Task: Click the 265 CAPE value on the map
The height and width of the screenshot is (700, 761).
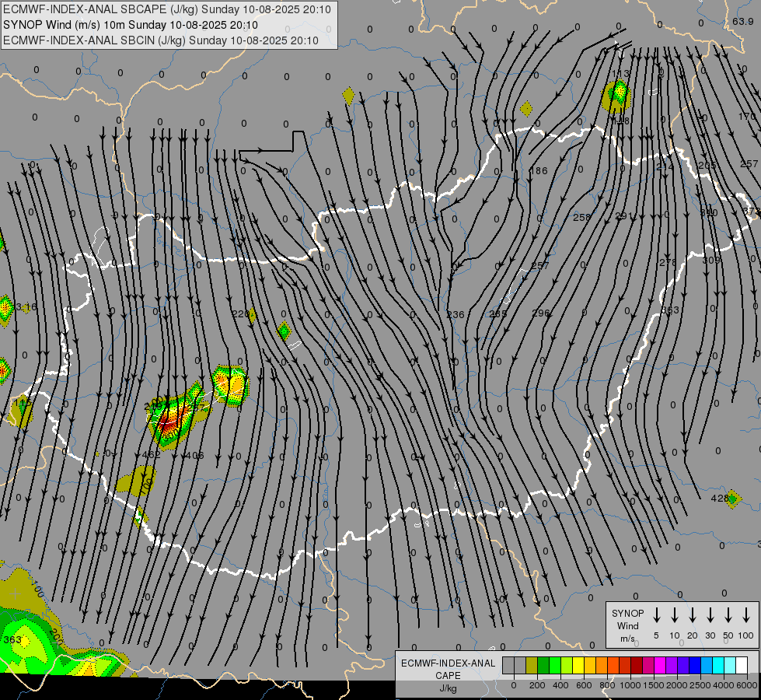Action: [498, 313]
